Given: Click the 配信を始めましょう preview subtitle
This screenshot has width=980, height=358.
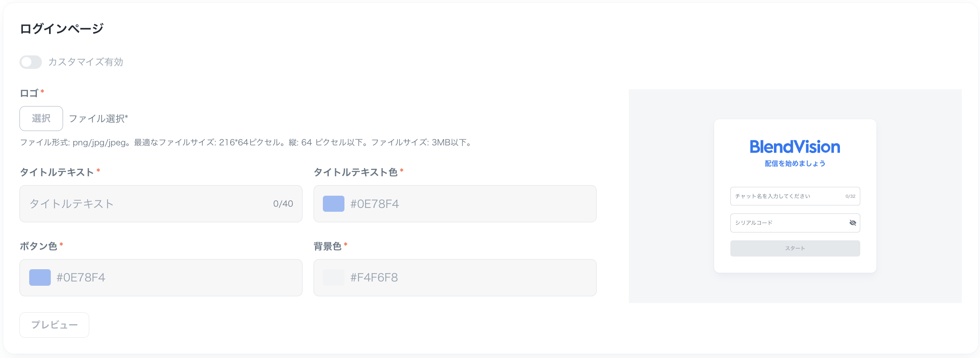Looking at the screenshot, I should click(x=795, y=164).
